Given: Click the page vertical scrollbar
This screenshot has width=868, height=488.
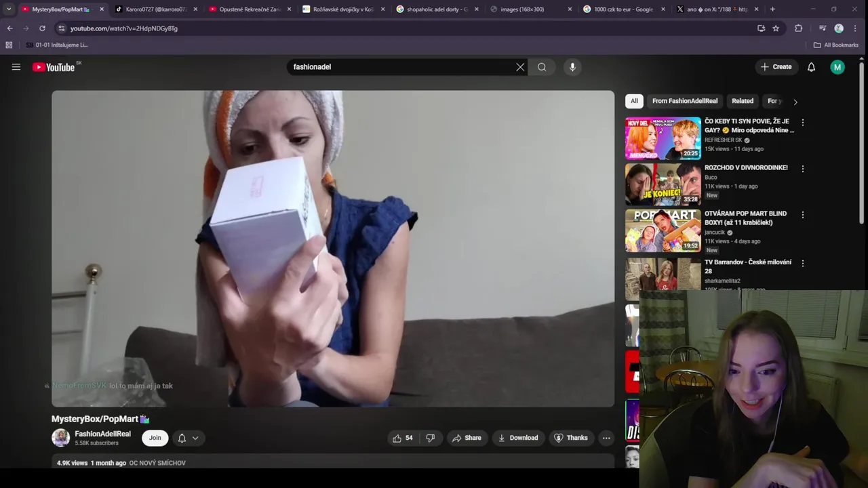Looking at the screenshot, I should tap(862, 142).
